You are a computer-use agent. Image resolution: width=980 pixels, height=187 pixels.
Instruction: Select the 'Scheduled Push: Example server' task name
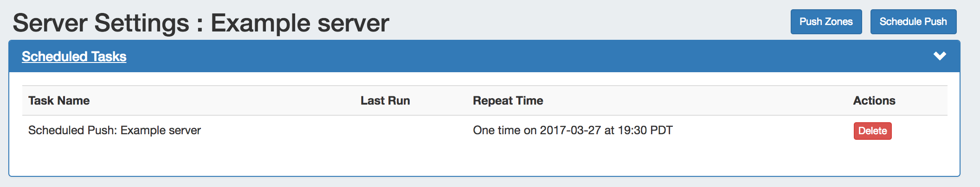tap(114, 131)
